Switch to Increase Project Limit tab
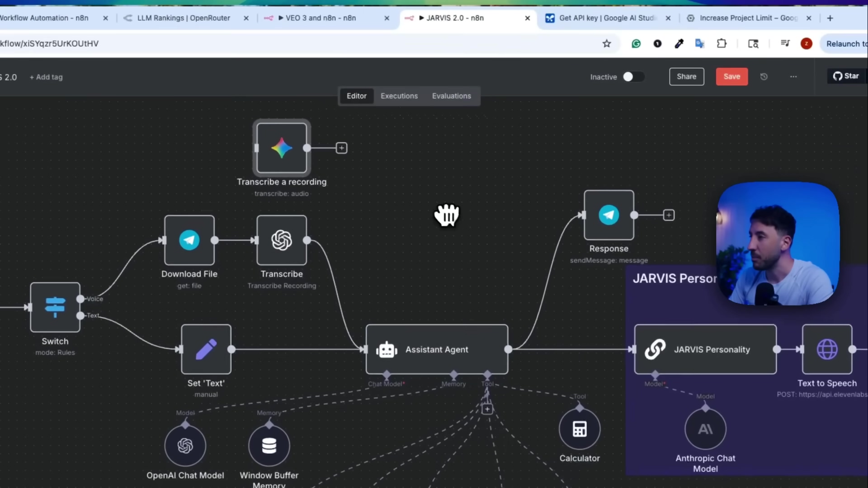The image size is (868, 488). click(x=748, y=18)
